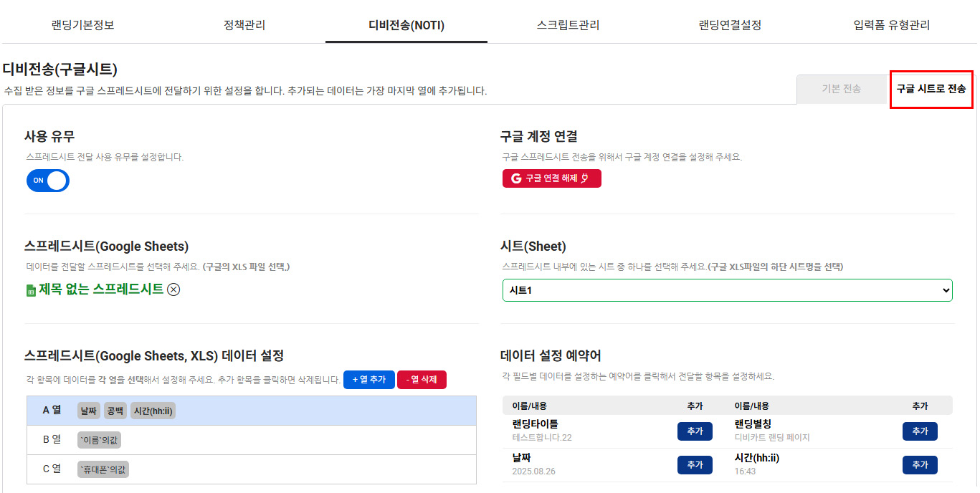Select the 입력폼 유형관리 tab

click(x=892, y=25)
